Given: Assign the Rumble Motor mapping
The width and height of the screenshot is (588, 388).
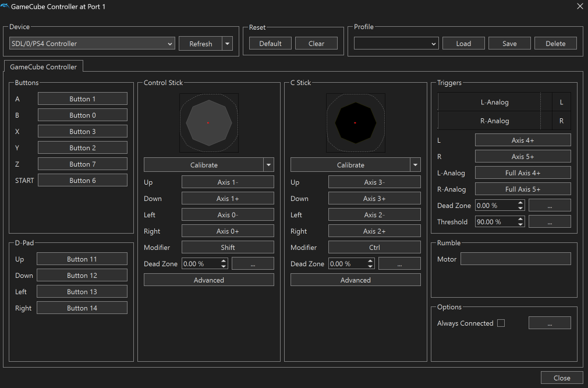Looking at the screenshot, I should pyautogui.click(x=516, y=259).
